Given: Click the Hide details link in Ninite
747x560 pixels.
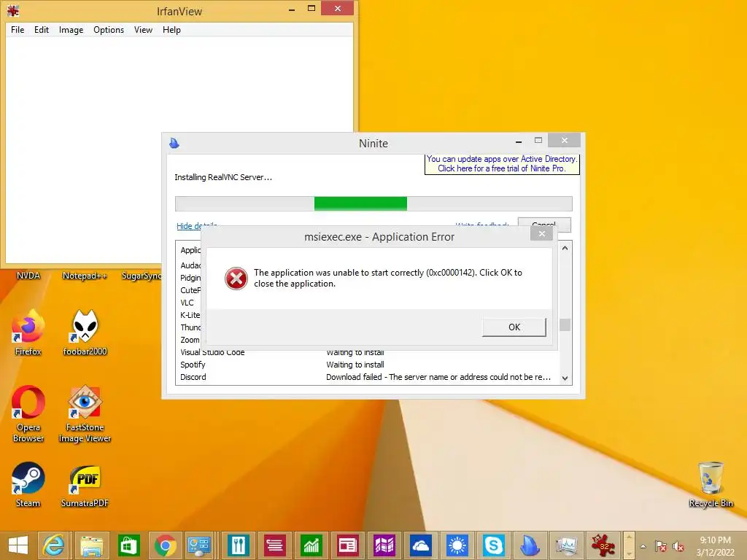Looking at the screenshot, I should click(188, 226).
